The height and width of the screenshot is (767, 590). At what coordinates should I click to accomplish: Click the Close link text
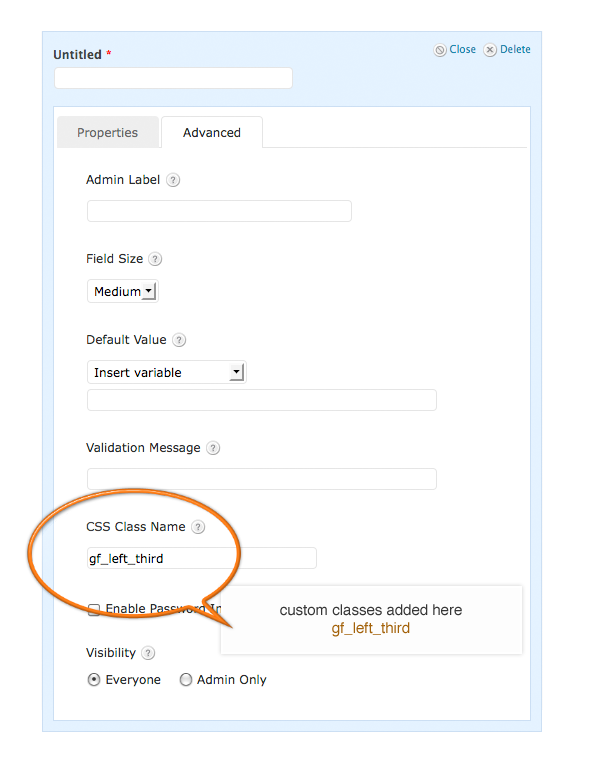click(x=463, y=49)
